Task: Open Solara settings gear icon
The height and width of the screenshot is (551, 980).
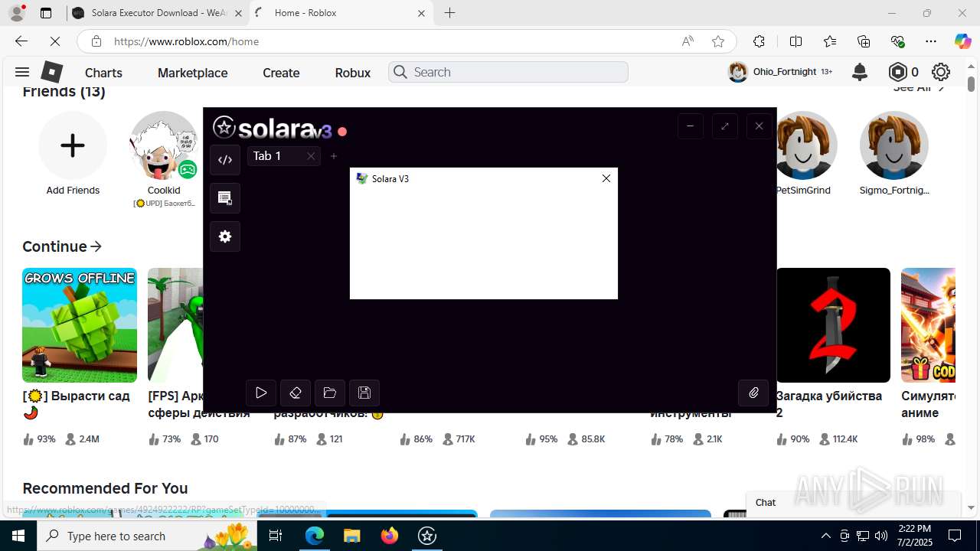Action: click(x=225, y=236)
